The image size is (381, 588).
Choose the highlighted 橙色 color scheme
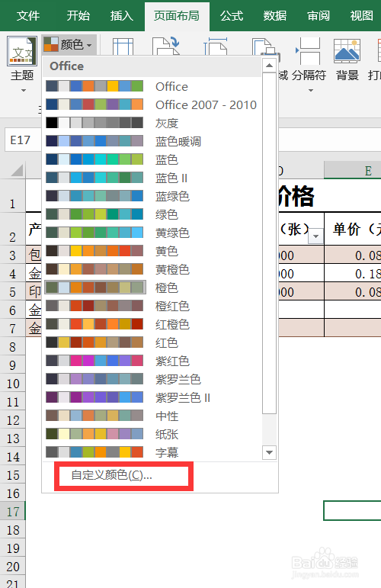click(152, 288)
